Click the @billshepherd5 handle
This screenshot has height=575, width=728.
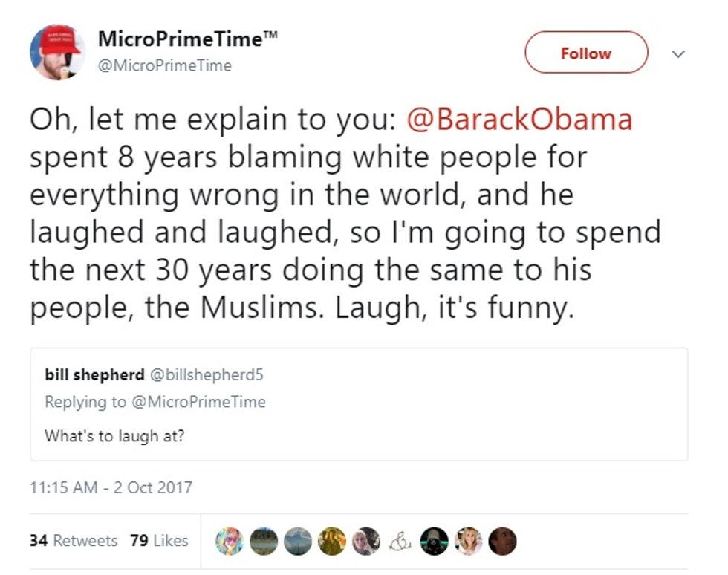pyautogui.click(x=207, y=375)
